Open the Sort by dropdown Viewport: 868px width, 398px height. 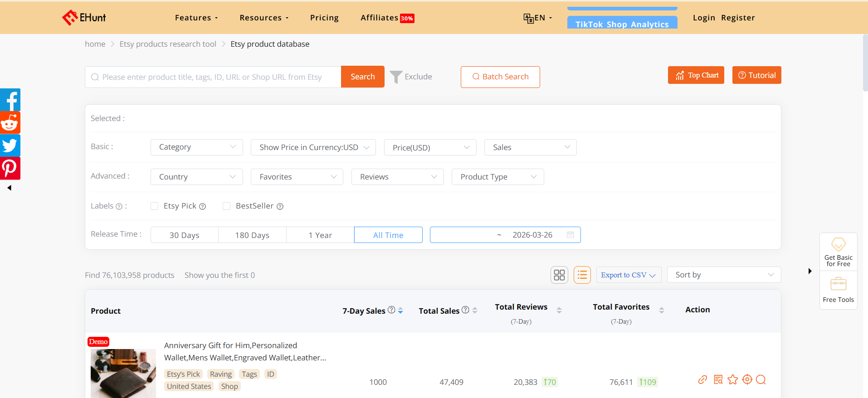[724, 275]
